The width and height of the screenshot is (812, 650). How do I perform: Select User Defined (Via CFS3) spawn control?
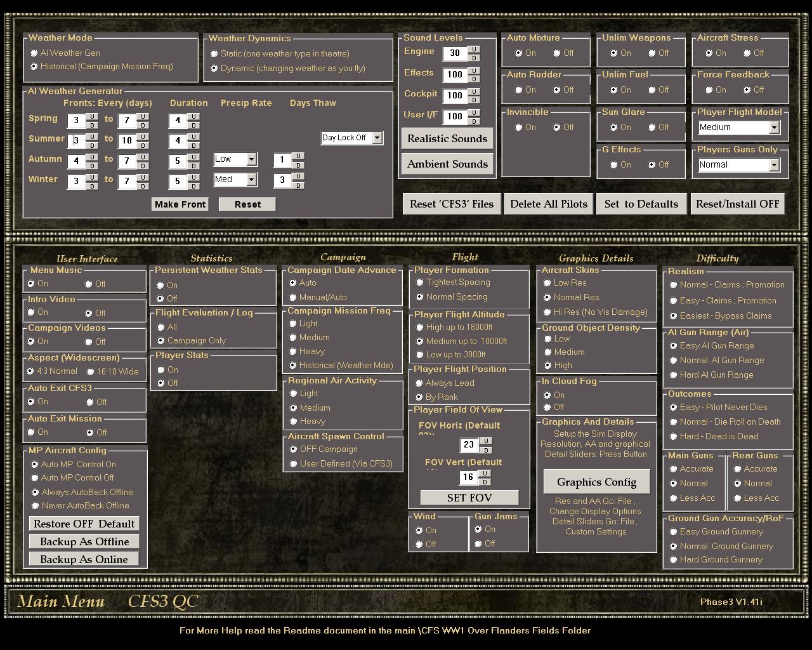[293, 464]
